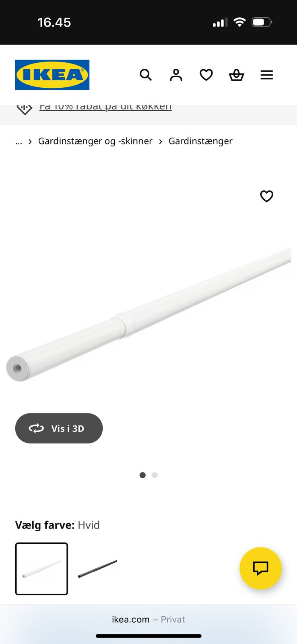This screenshot has height=644, width=297.
Task: Go to IKEA home via logo
Action: 52,75
